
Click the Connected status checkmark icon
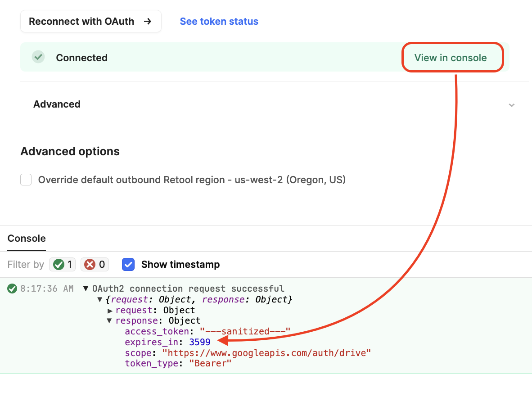38,57
